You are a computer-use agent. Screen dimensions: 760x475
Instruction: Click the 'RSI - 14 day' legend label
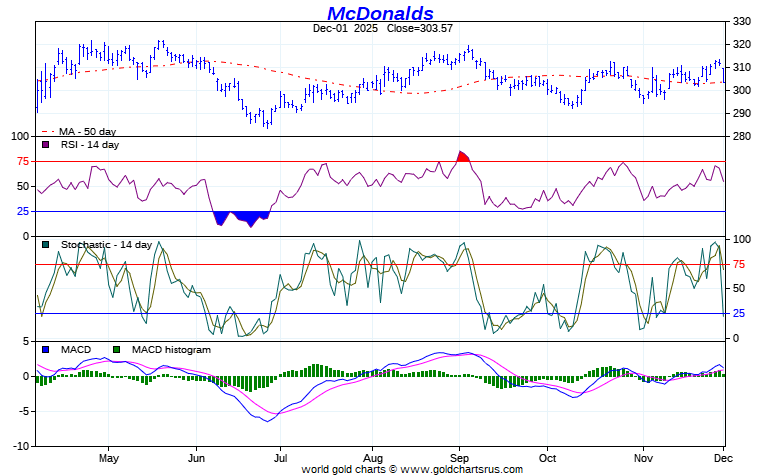click(x=90, y=144)
